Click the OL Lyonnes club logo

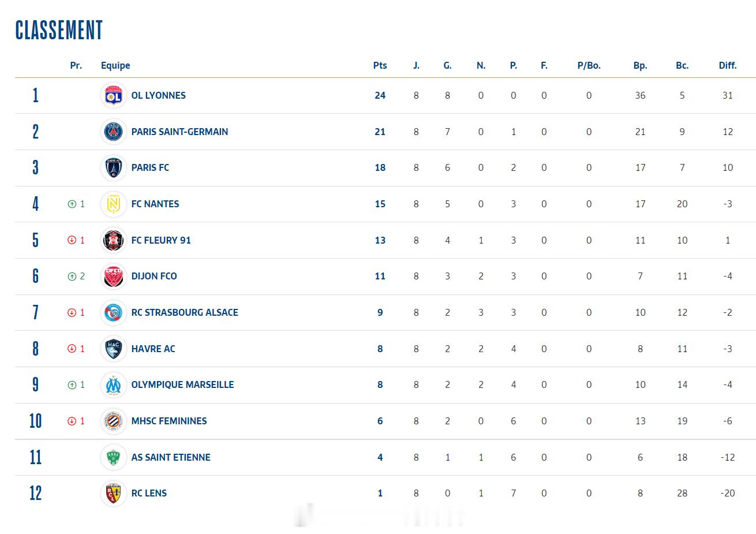click(114, 96)
